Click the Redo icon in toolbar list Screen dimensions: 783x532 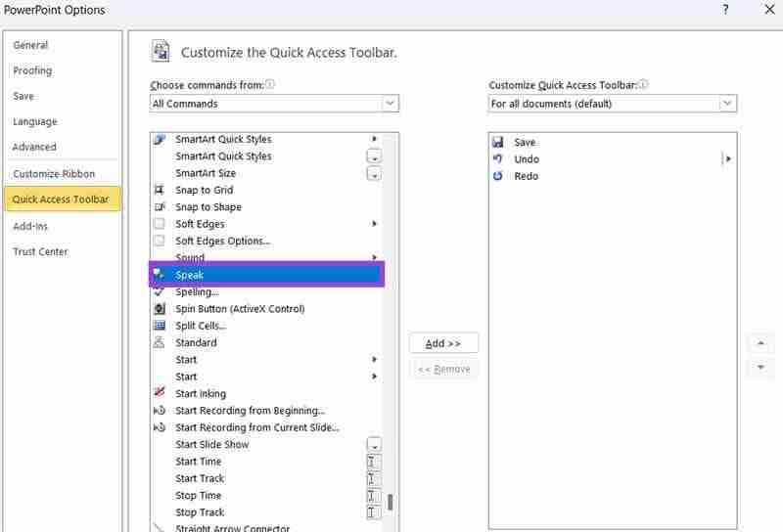tap(498, 176)
